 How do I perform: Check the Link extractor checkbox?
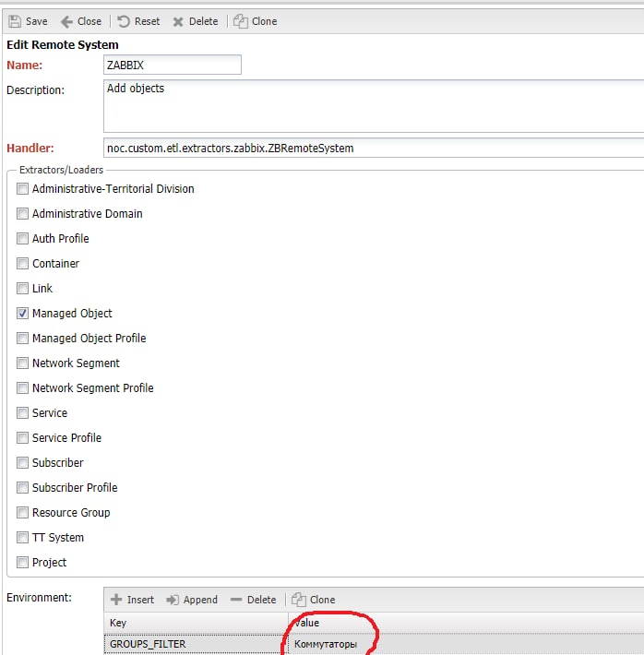point(22,288)
